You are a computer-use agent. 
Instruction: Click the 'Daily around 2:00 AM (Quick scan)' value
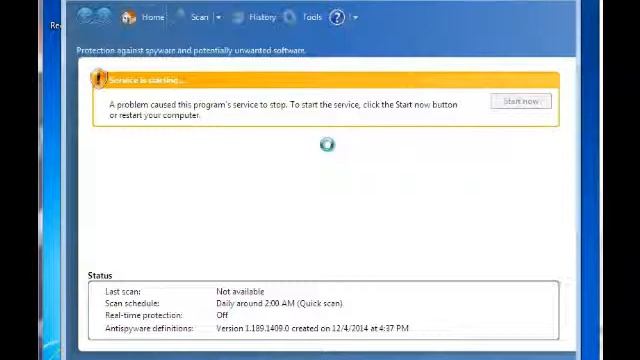pos(279,303)
